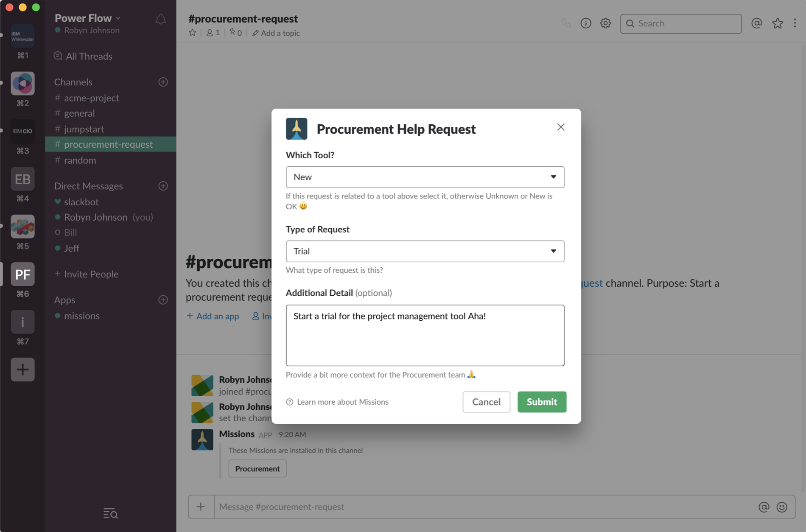Open the Power Flow workspace menu

click(87, 18)
